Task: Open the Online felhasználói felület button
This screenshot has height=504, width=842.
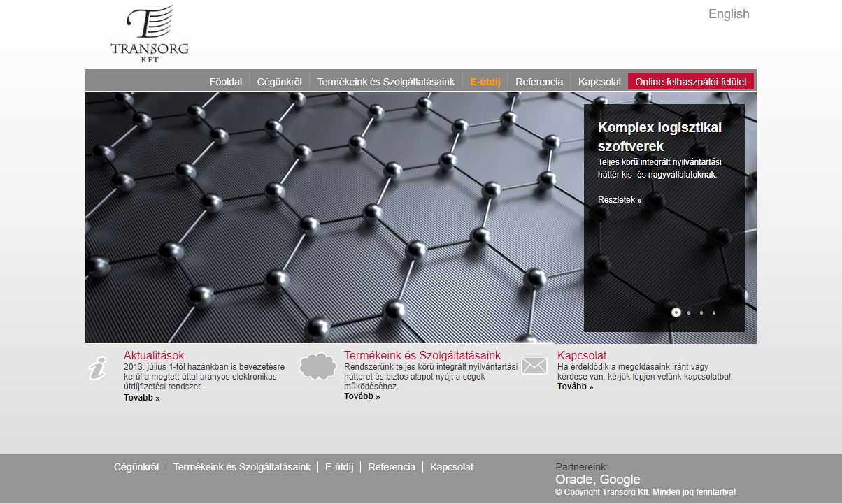Action: point(691,82)
